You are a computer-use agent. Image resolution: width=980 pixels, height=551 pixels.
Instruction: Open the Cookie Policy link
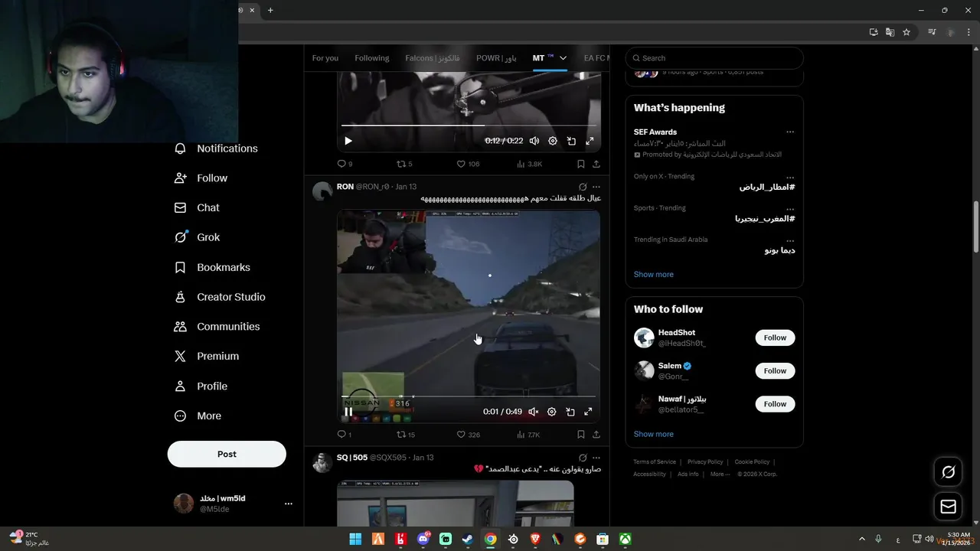(752, 461)
